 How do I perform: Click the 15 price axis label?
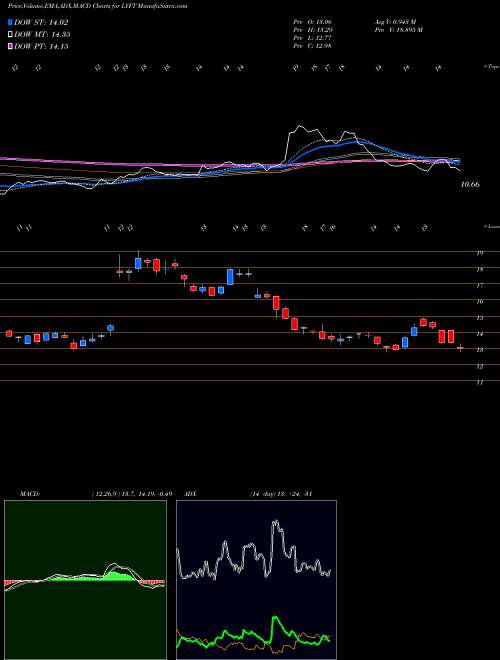point(479,317)
